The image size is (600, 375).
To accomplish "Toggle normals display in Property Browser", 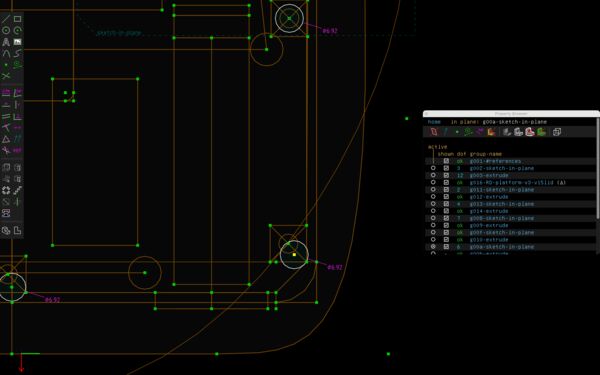I will click(445, 132).
